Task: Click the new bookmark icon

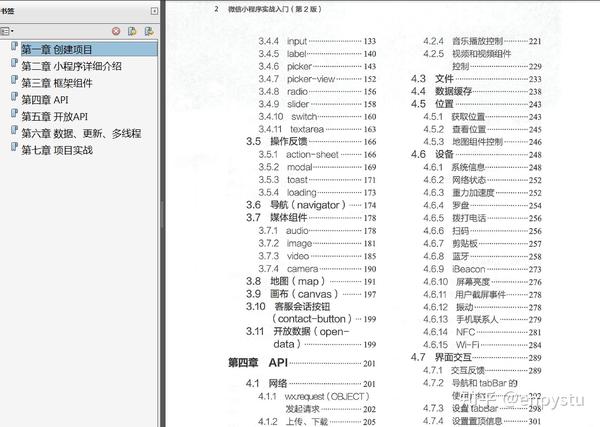Action: [x=132, y=31]
